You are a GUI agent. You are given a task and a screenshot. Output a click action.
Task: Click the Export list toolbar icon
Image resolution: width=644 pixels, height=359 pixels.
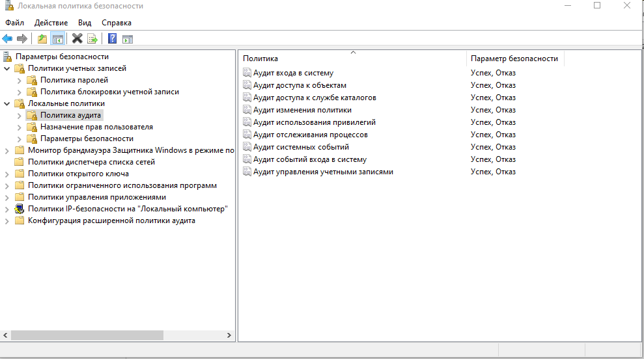92,39
